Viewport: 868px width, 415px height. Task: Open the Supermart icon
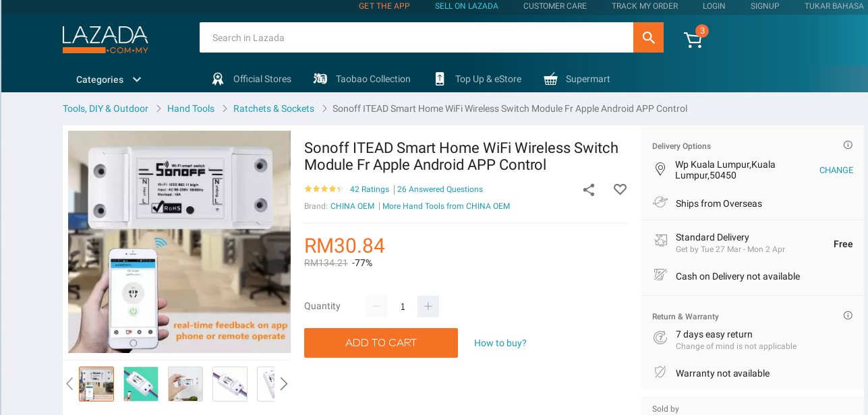click(551, 79)
